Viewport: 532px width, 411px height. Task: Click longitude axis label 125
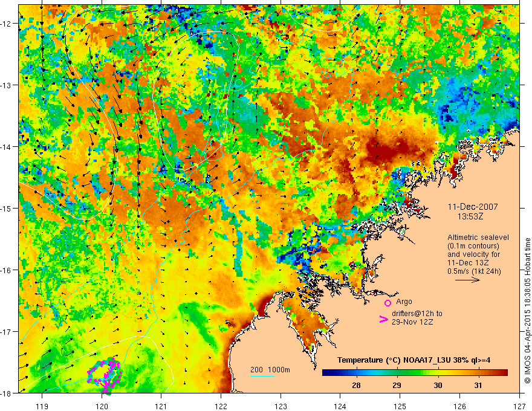pyautogui.click(x=400, y=406)
